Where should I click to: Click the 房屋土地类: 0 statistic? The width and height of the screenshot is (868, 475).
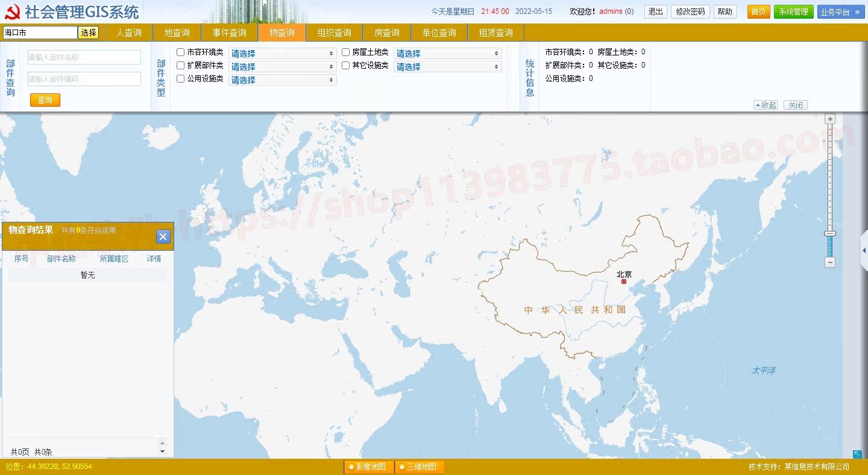pyautogui.click(x=621, y=52)
